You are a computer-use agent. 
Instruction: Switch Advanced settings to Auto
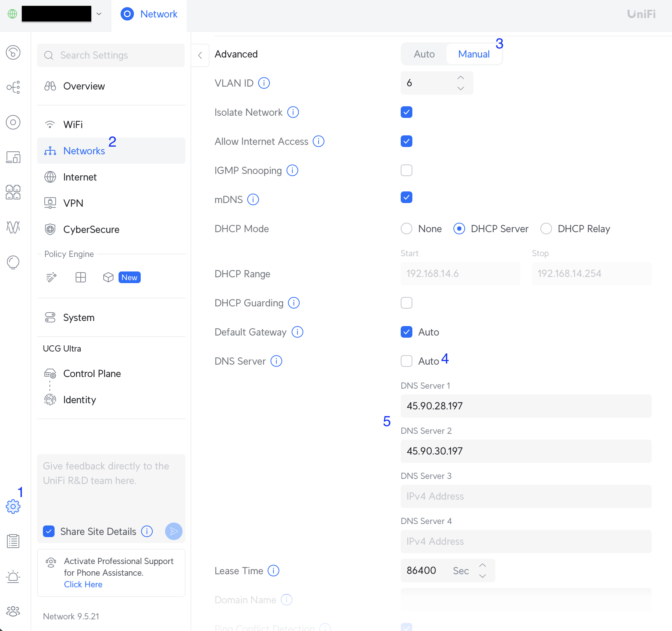[424, 53]
